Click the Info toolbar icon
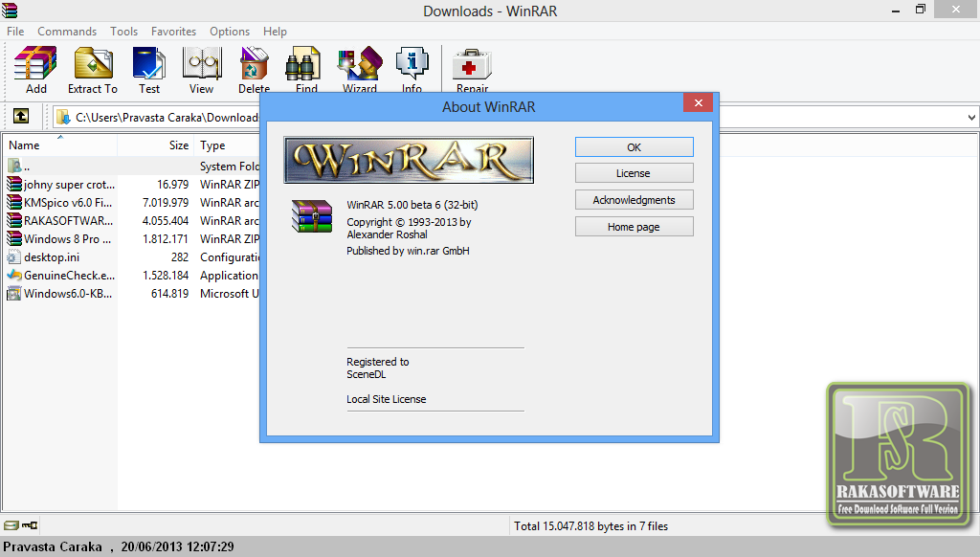Screen dimensions: 980x557 412,63
